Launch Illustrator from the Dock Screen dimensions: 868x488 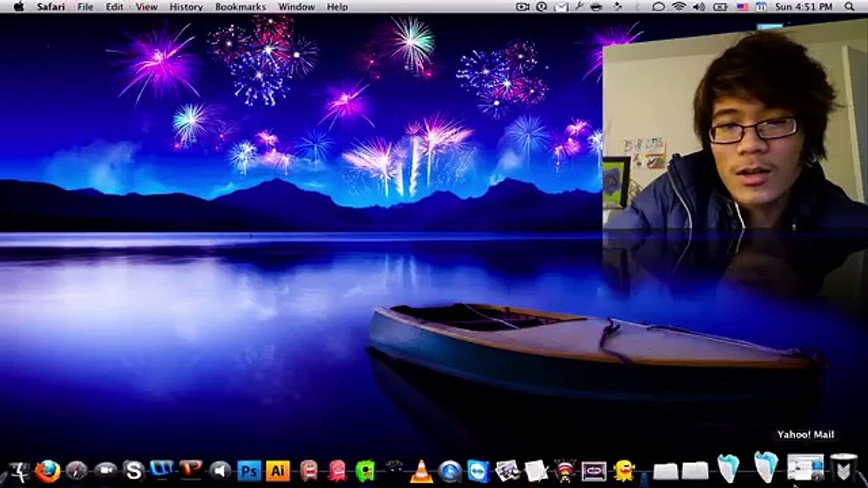coord(278,470)
